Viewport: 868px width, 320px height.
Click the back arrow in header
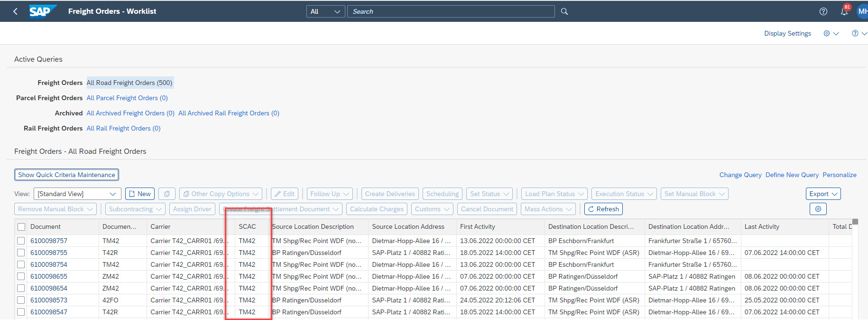pos(15,11)
